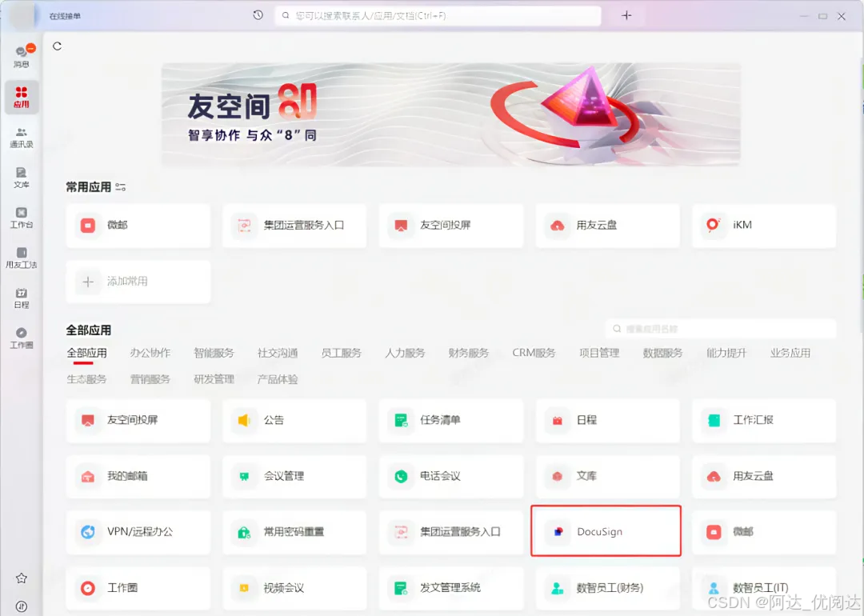Open 通讯录 contacts in sidebar

click(x=22, y=138)
